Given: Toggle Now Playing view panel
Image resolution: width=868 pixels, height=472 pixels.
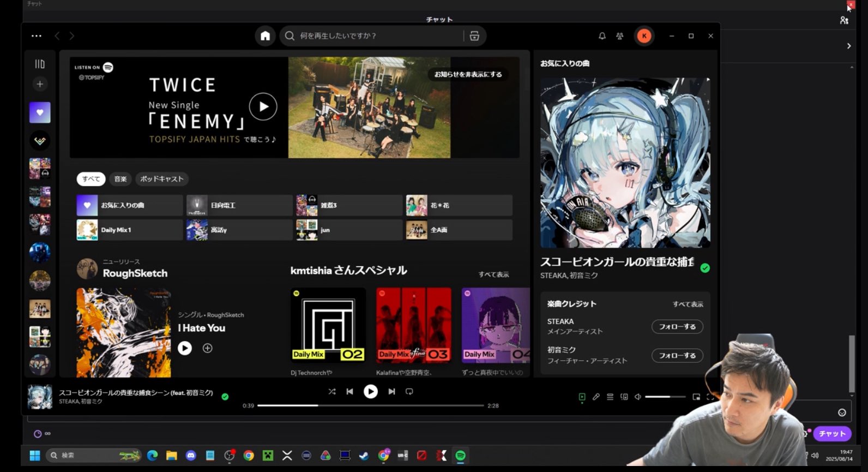Looking at the screenshot, I should [x=582, y=397].
